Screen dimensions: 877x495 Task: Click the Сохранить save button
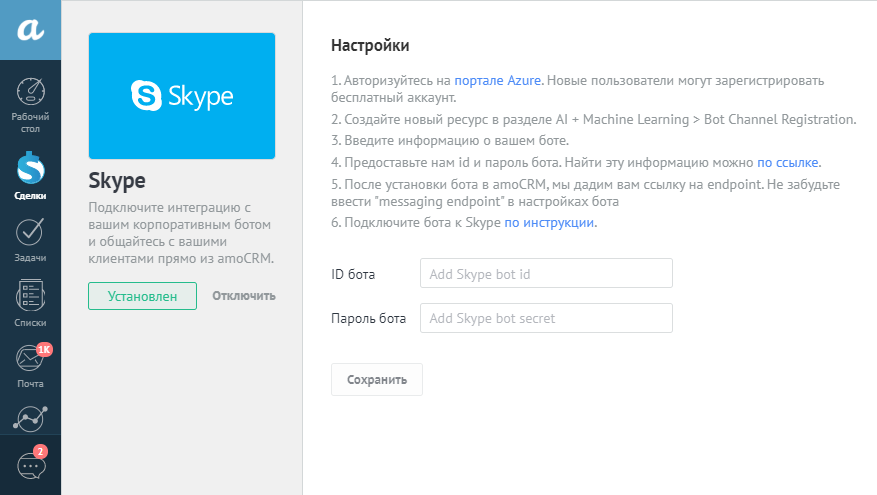[377, 380]
